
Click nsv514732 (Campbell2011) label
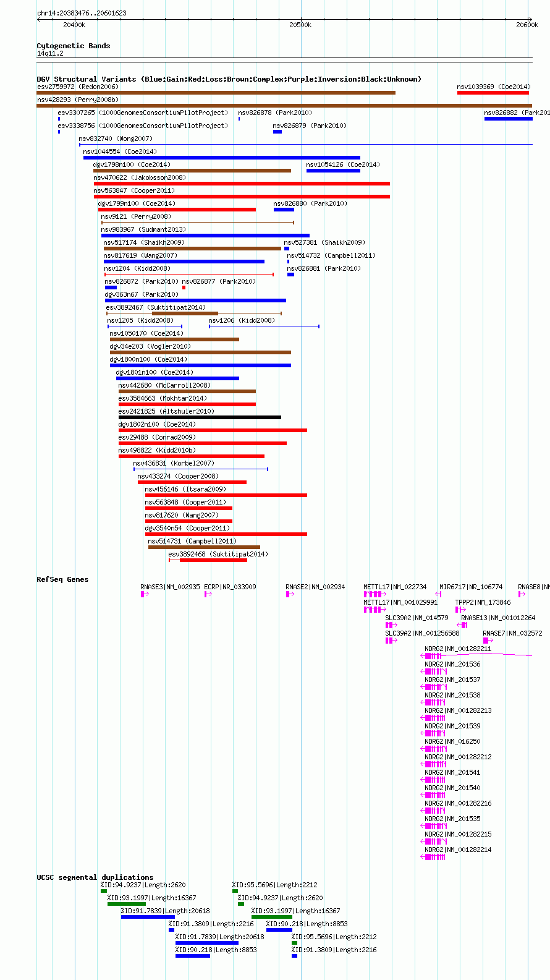(331, 255)
